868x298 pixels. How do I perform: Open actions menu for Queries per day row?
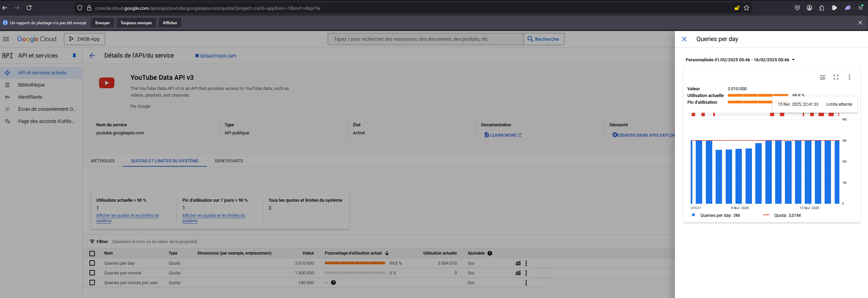point(526,263)
